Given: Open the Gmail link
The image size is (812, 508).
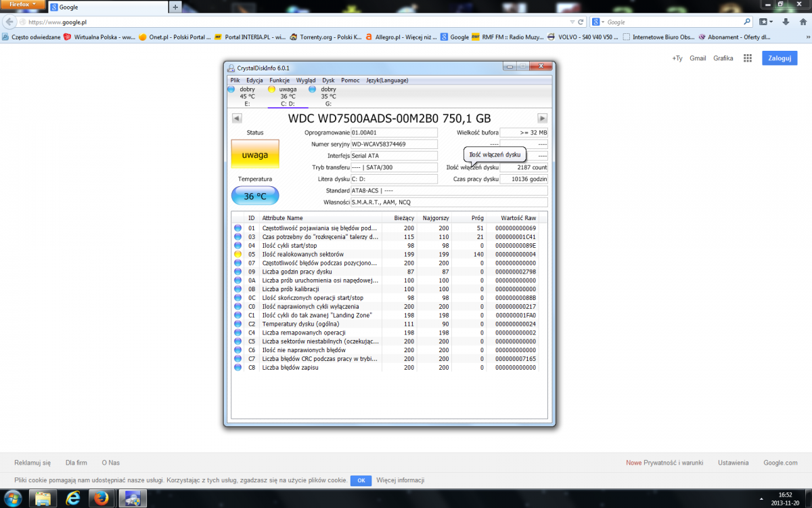Looking at the screenshot, I should (x=698, y=58).
